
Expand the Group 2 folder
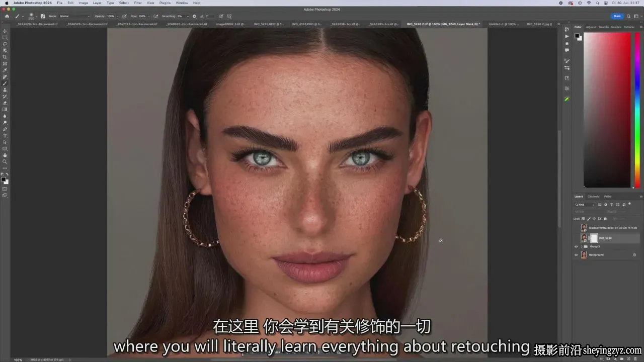coord(582,246)
